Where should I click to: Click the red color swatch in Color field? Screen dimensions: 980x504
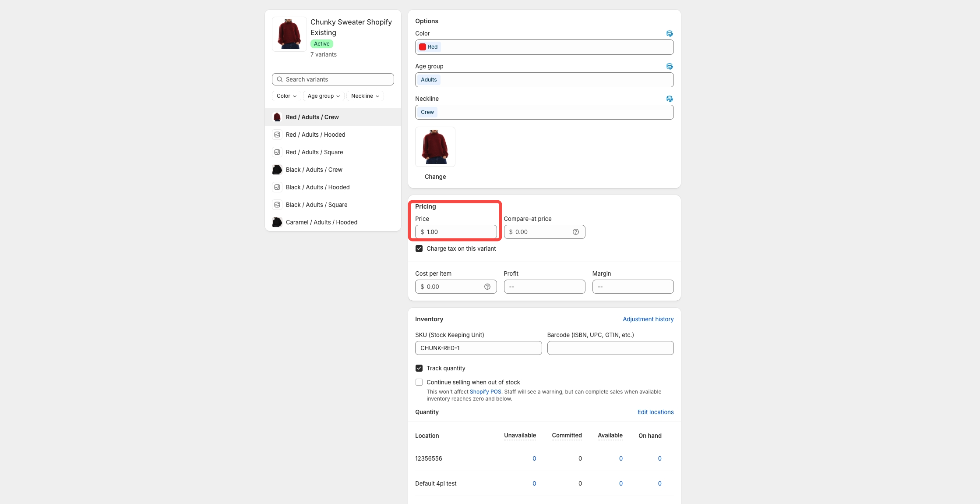423,47
